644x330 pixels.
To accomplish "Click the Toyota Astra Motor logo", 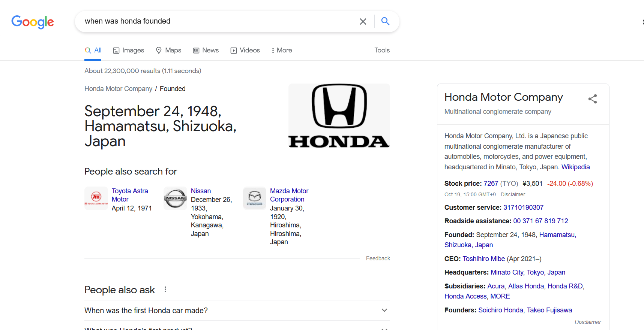I will click(x=96, y=198).
